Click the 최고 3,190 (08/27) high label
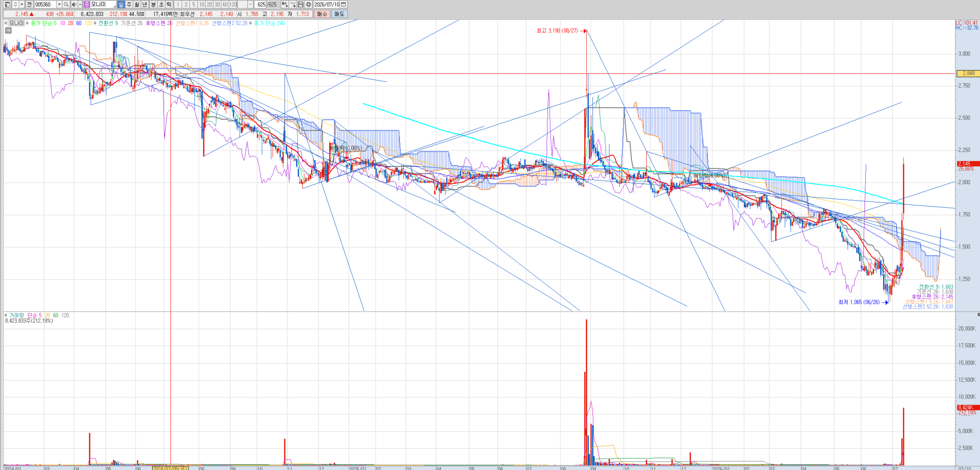Screen dimensions: 980x470 click(557, 30)
